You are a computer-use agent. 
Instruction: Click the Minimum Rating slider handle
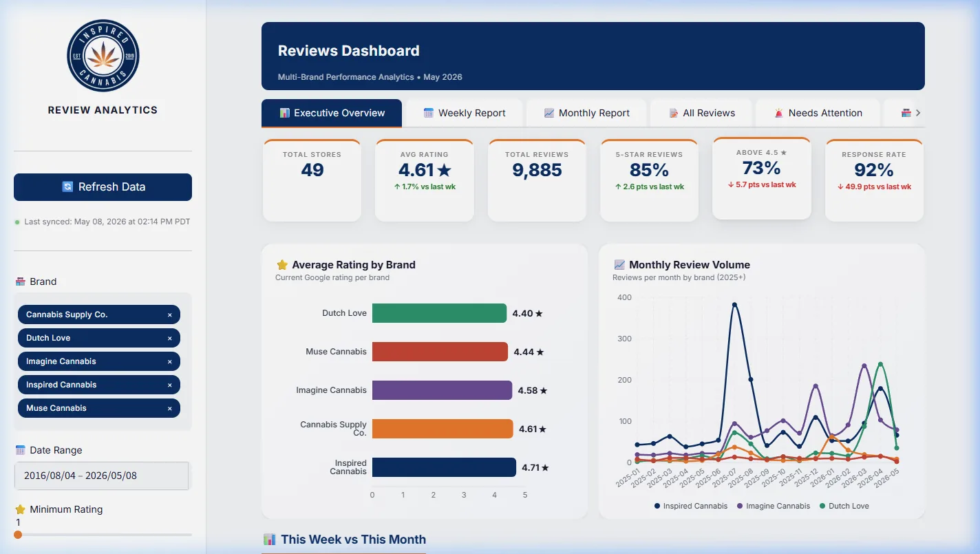pyautogui.click(x=18, y=535)
